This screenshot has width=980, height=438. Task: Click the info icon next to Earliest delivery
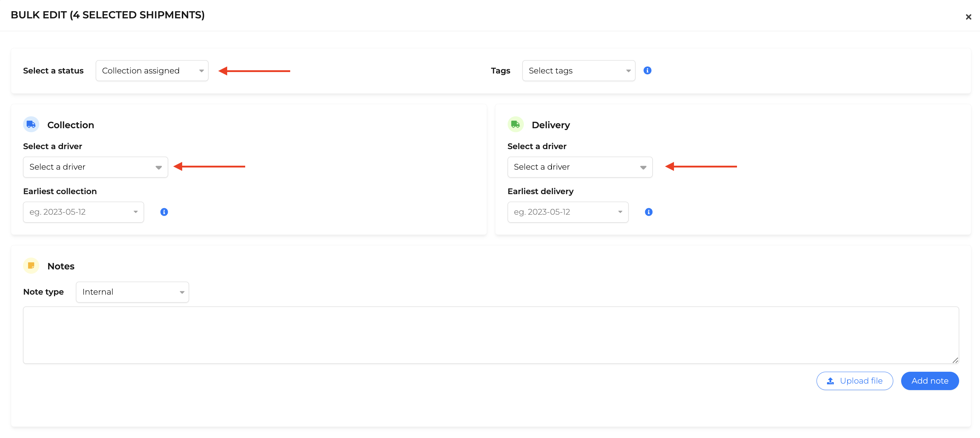pos(649,213)
